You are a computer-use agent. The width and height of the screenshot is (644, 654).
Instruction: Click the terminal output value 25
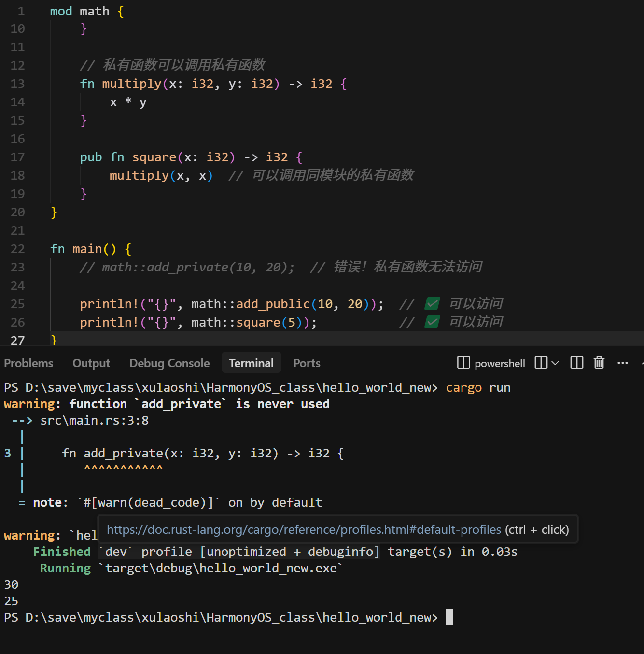coord(11,601)
